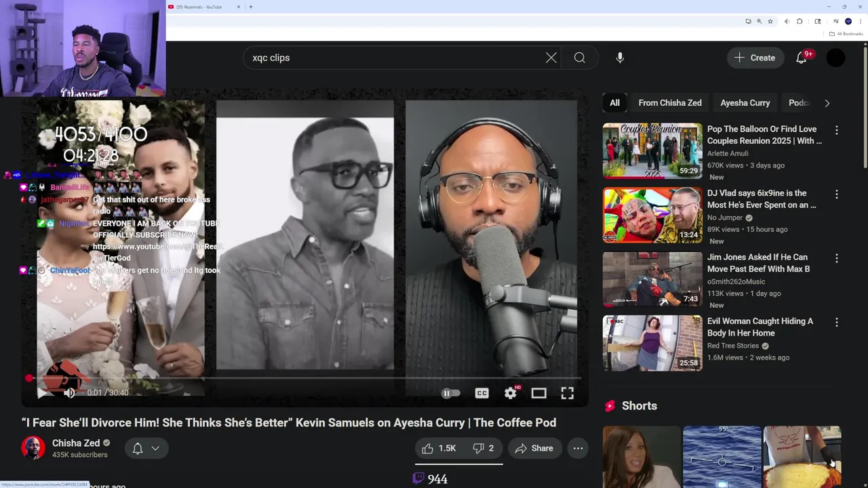Visit the oSmith262oMusic channel

[736, 281]
